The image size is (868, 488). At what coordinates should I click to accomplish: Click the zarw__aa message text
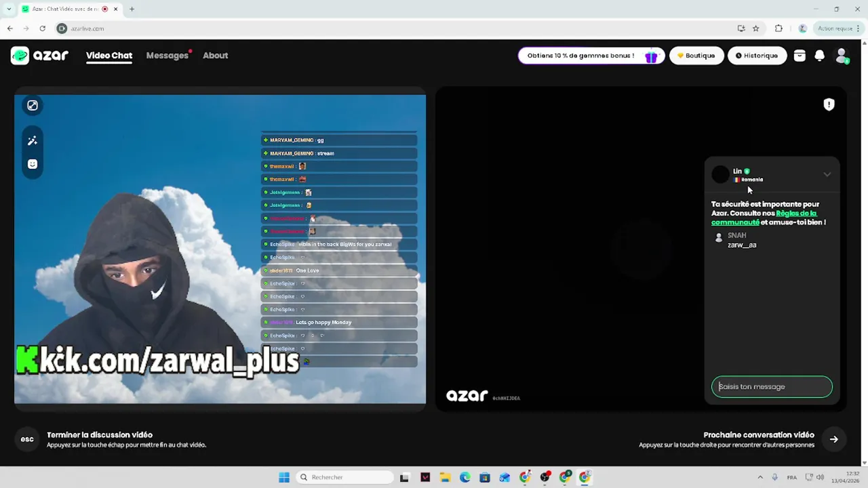pos(742,245)
